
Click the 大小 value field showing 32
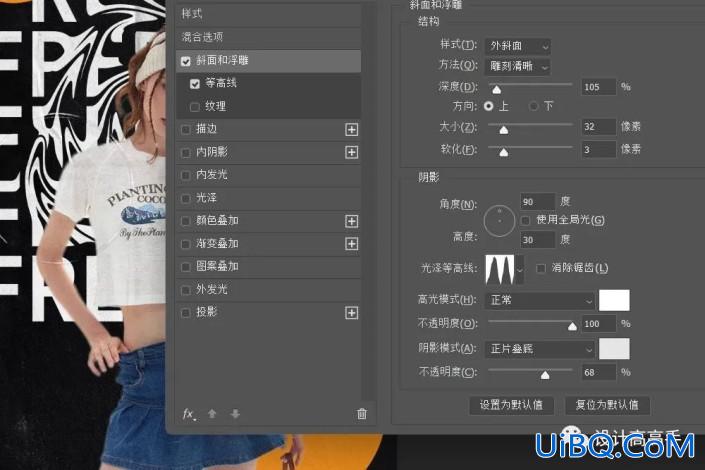598,127
